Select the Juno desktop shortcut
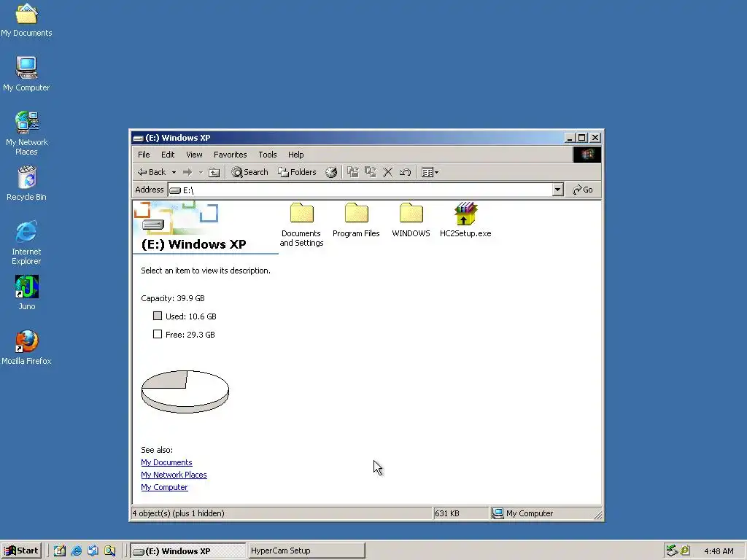The width and height of the screenshot is (747, 560). [27, 293]
